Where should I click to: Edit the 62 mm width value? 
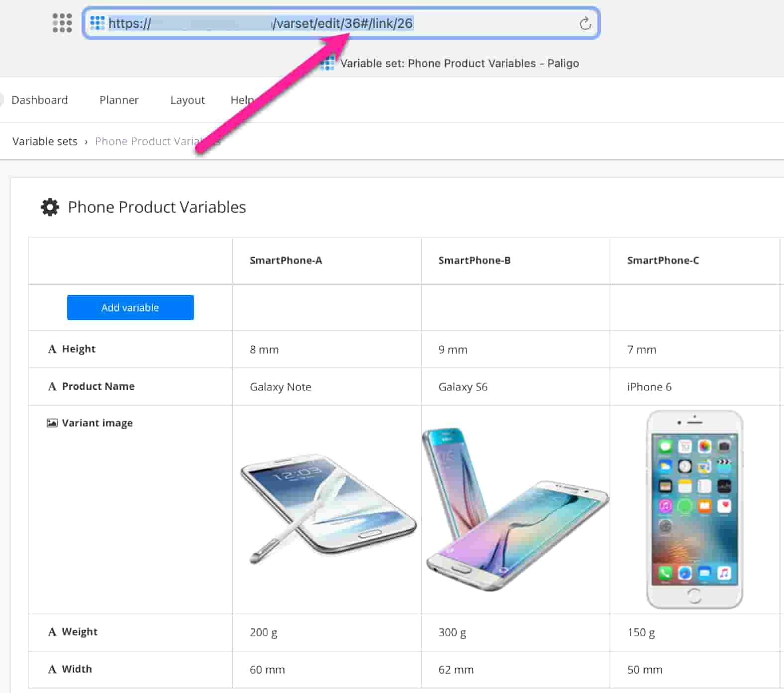(456, 670)
